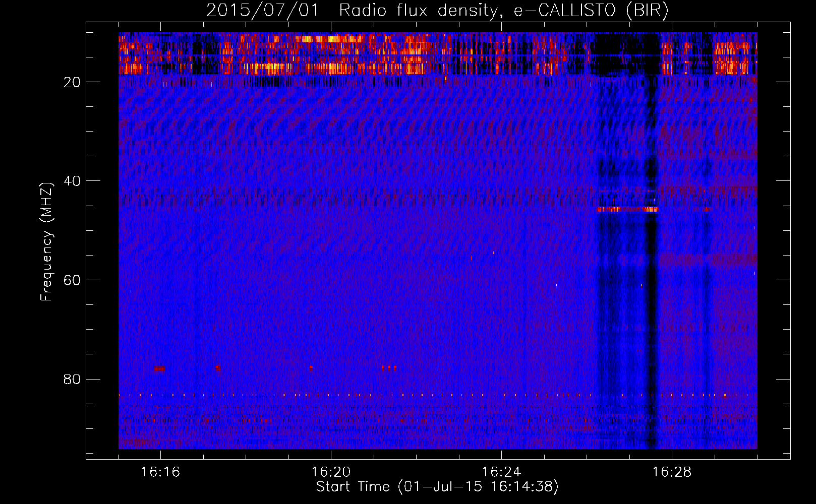Click the plot title '2015/07/01 Radio flux density'

point(437,10)
